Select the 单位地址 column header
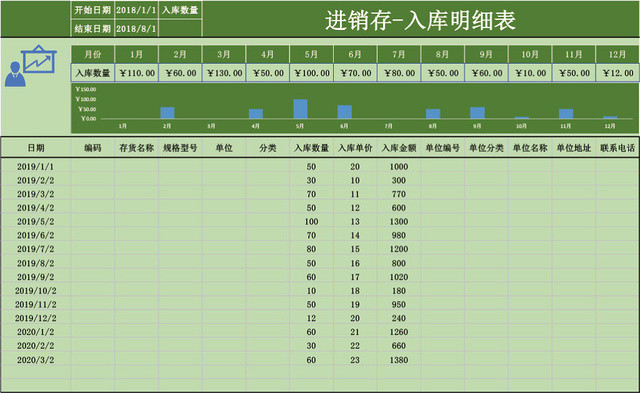The height and width of the screenshot is (393, 640). click(573, 148)
